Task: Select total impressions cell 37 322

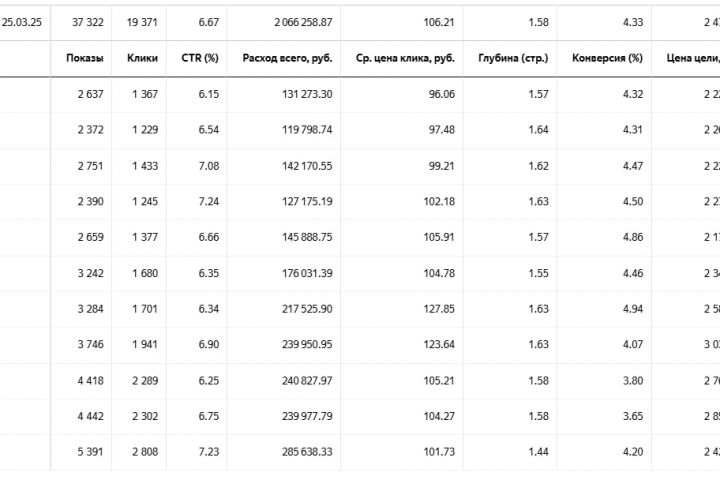Action: [85, 21]
